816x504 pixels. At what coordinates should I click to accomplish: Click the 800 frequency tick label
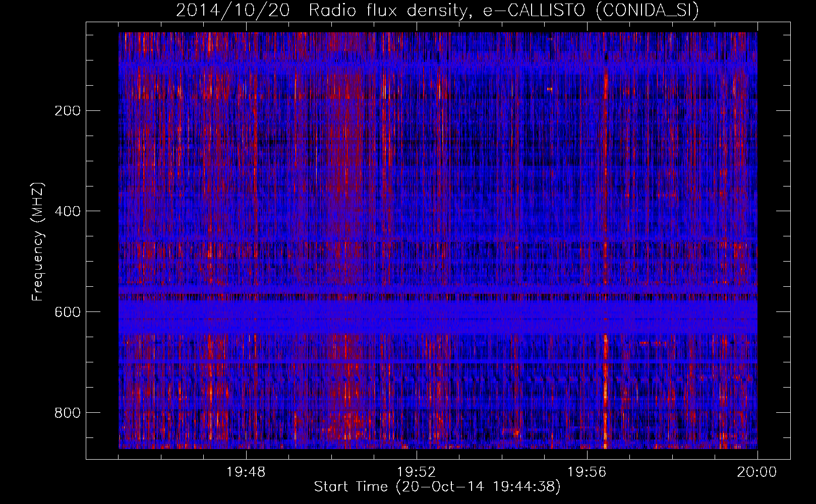(68, 413)
